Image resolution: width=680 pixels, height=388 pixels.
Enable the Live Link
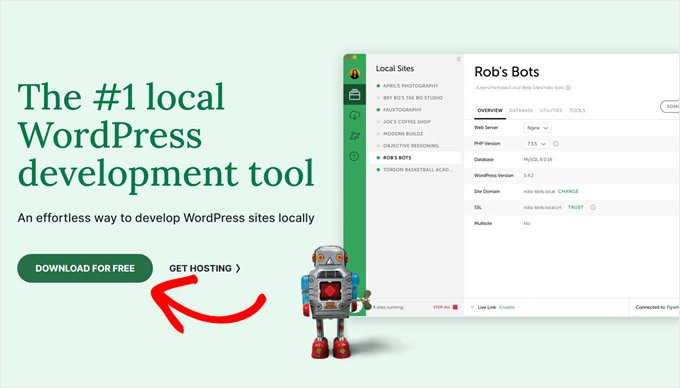click(507, 307)
